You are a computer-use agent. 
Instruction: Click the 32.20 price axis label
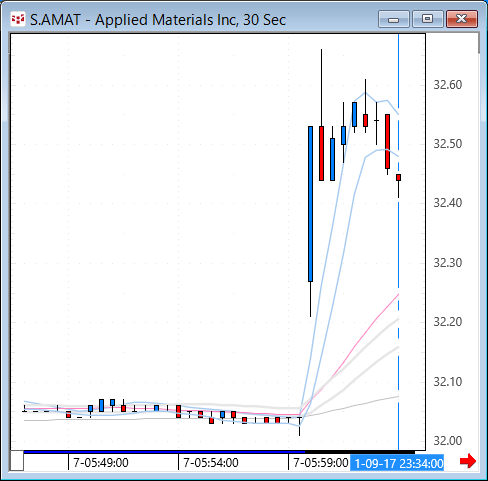pos(448,322)
